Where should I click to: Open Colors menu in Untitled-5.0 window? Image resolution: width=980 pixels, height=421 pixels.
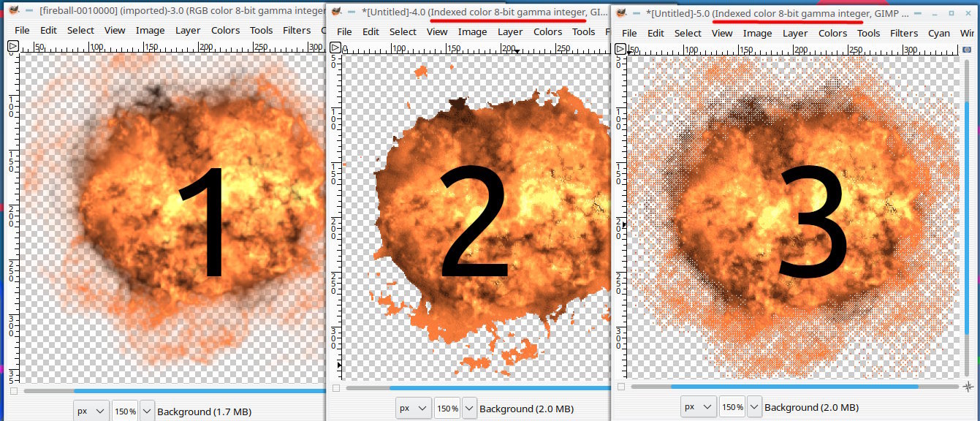coord(832,33)
